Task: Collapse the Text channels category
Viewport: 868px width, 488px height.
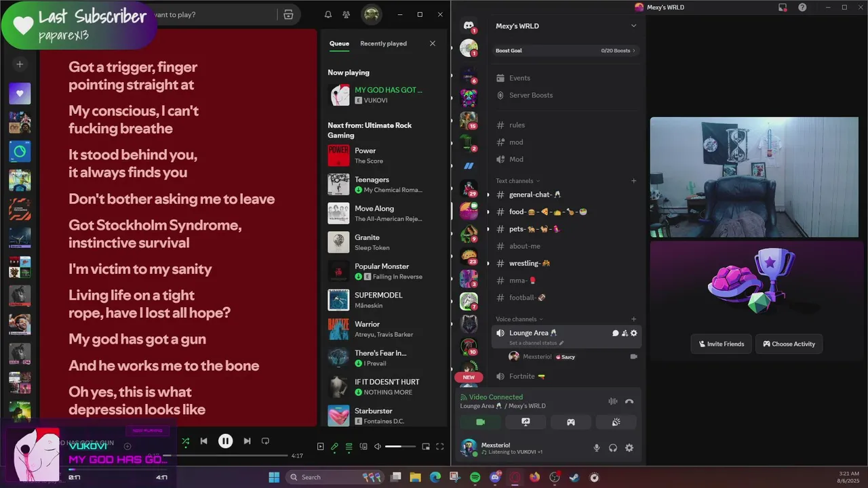Action: [x=517, y=181]
